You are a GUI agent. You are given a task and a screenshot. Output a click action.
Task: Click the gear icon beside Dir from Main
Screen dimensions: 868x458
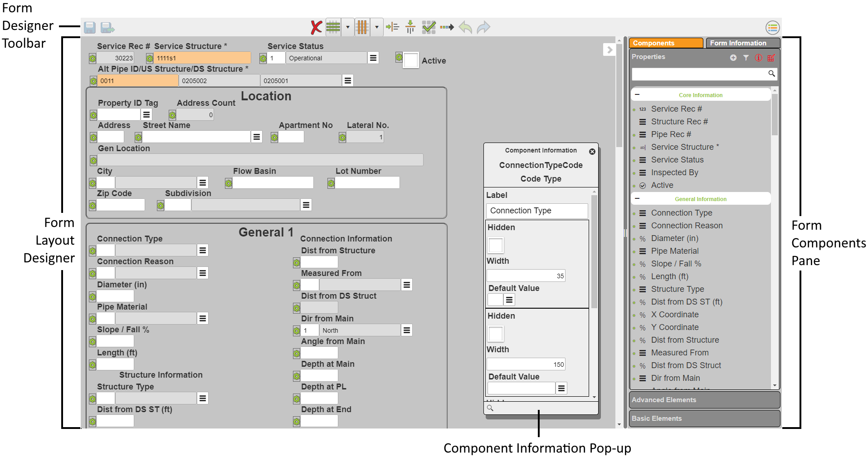point(297,331)
